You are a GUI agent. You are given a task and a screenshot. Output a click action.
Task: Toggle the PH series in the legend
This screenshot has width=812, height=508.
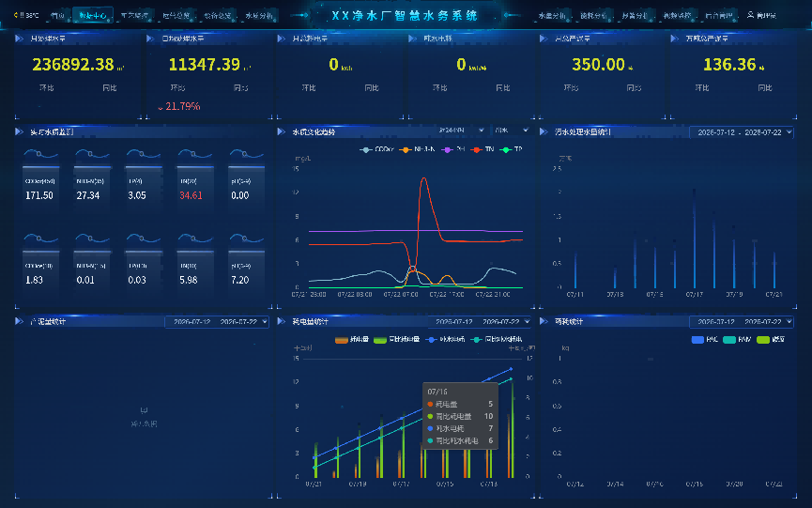coord(452,149)
